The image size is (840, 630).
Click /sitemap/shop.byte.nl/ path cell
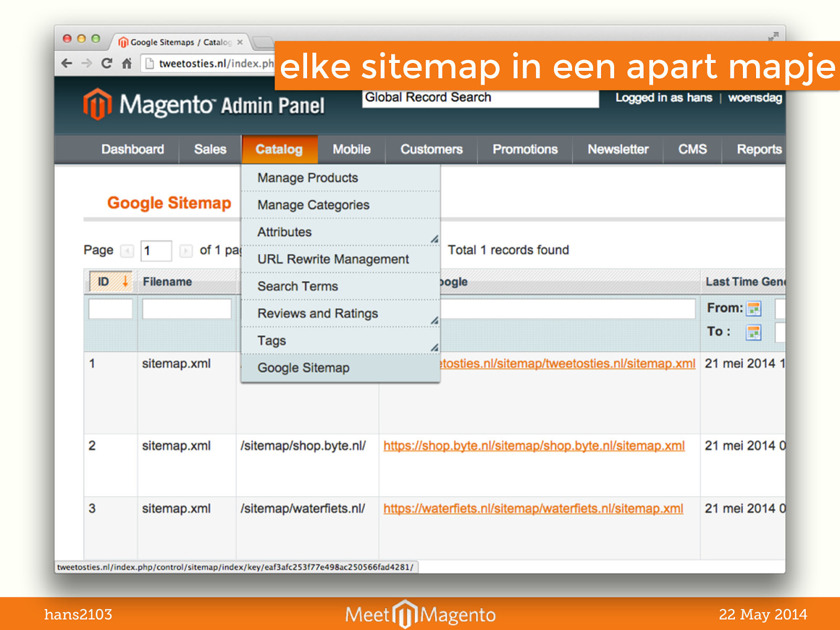tap(303, 446)
